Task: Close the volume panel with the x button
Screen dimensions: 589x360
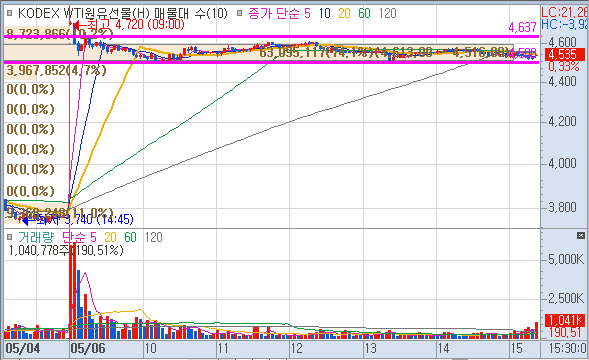Action: tap(581, 236)
